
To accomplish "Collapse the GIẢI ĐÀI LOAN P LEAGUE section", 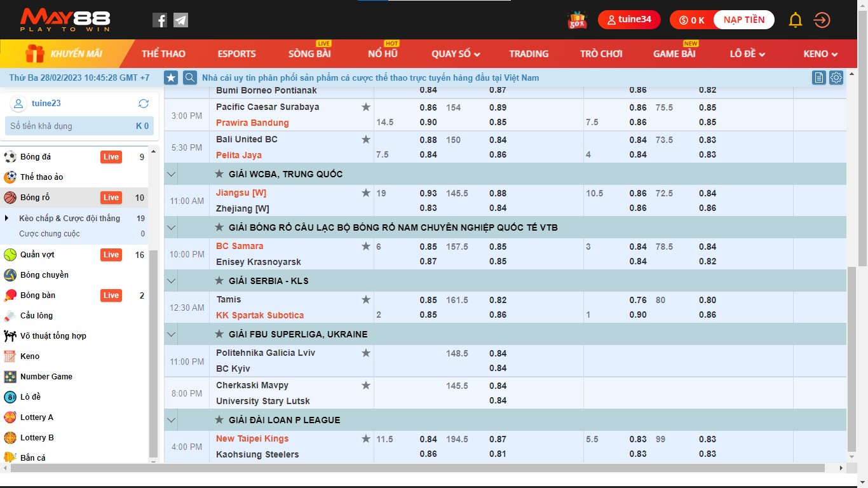I will tap(170, 420).
